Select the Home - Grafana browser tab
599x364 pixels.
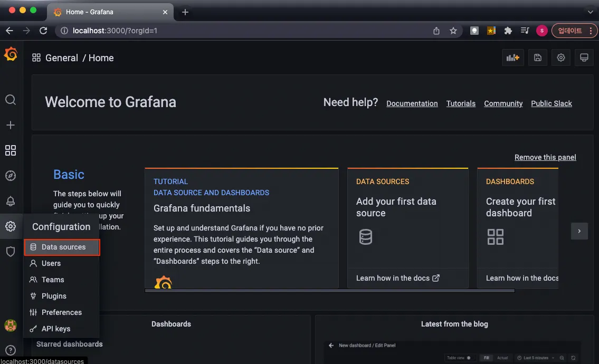[x=110, y=12]
